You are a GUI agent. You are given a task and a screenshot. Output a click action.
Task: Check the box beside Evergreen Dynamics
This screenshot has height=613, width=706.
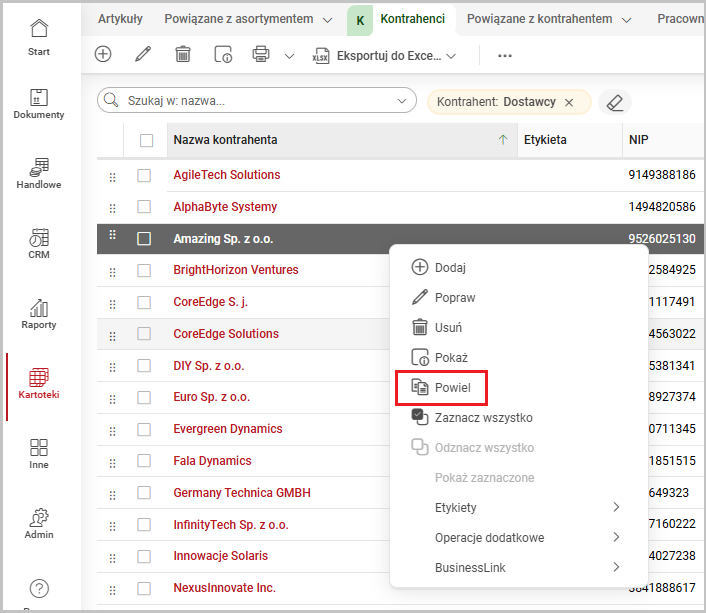pos(145,429)
